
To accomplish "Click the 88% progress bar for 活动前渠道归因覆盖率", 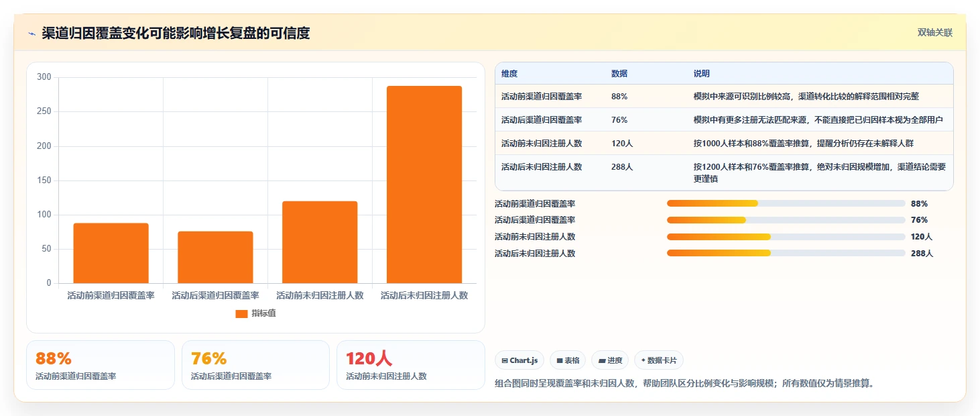I will (786, 203).
